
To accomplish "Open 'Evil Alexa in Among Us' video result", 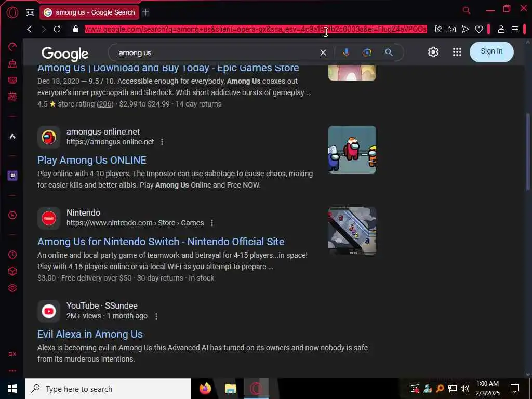I will [x=90, y=334].
